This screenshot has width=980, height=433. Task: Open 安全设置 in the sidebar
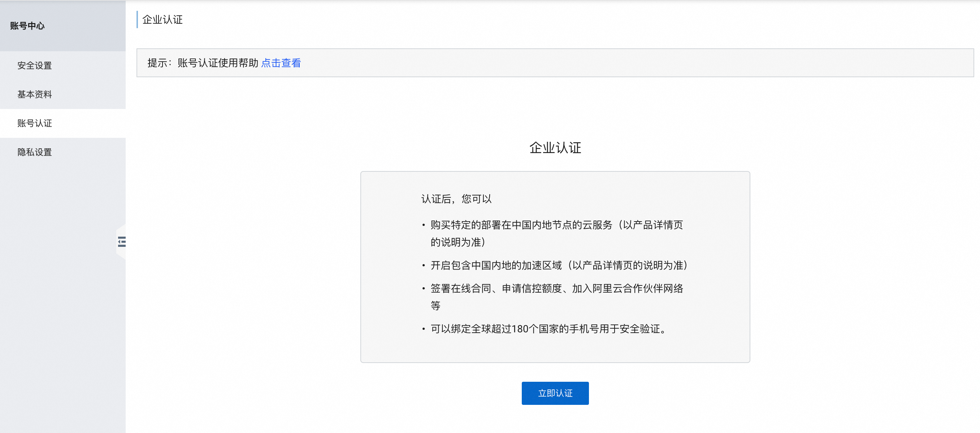pyautogui.click(x=35, y=65)
